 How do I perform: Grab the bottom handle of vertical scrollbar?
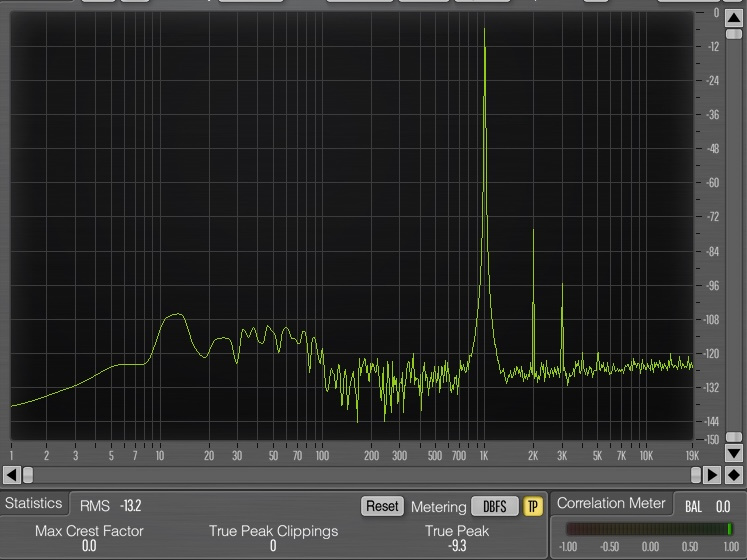click(x=734, y=438)
